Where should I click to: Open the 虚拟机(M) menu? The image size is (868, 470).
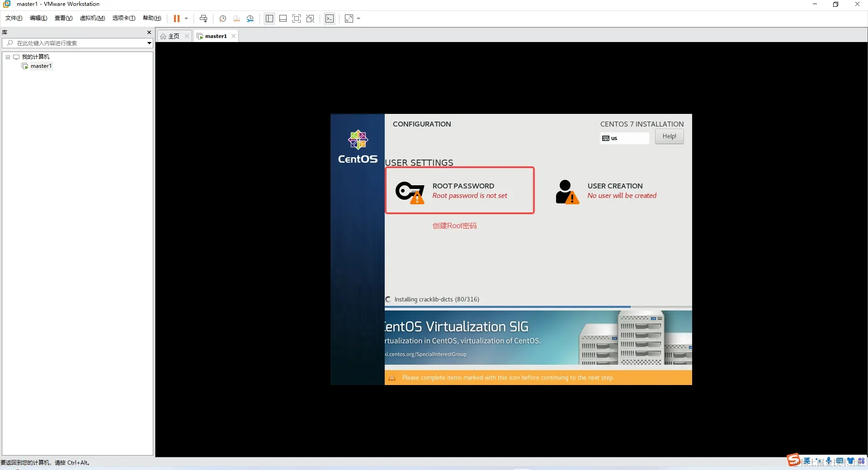point(92,18)
